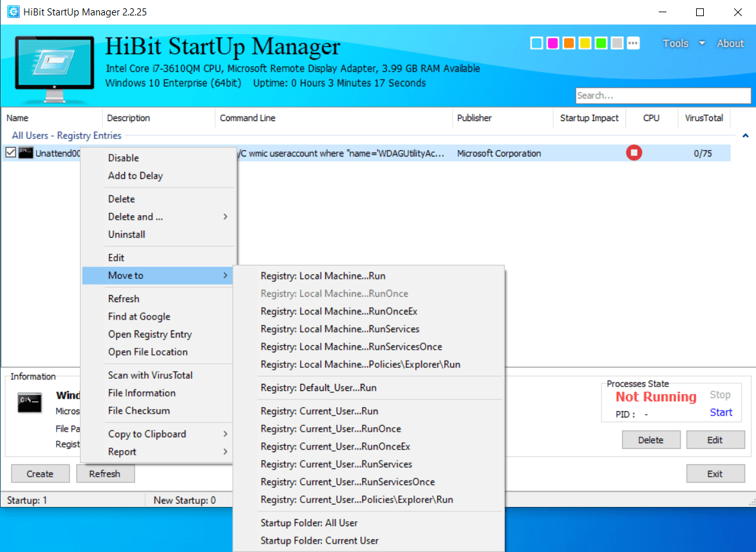Click the red stop icon in Startup Impact column

click(634, 153)
